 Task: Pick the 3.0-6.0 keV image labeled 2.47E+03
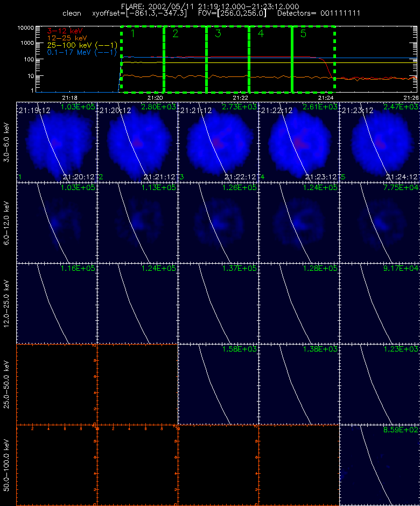(x=380, y=142)
